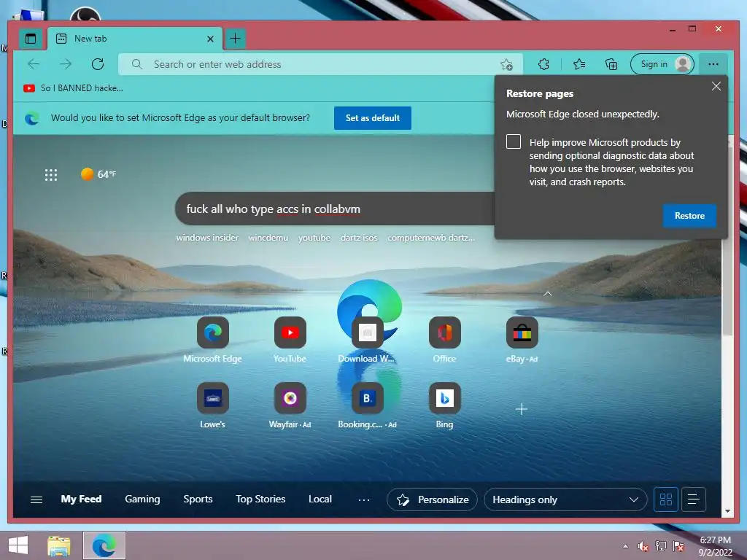Click Microsoft Edge taskbar icon
The image size is (747, 560).
104,545
